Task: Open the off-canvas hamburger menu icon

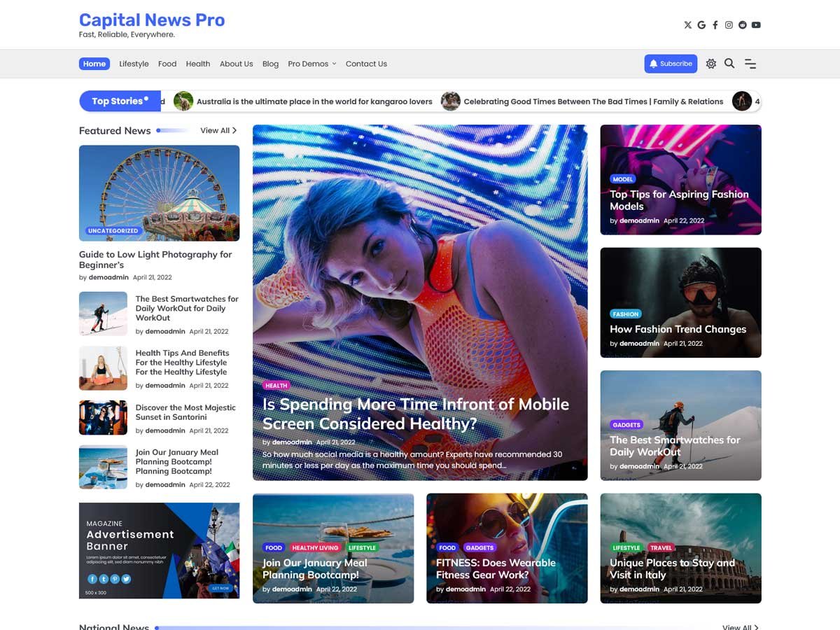Action: point(750,64)
